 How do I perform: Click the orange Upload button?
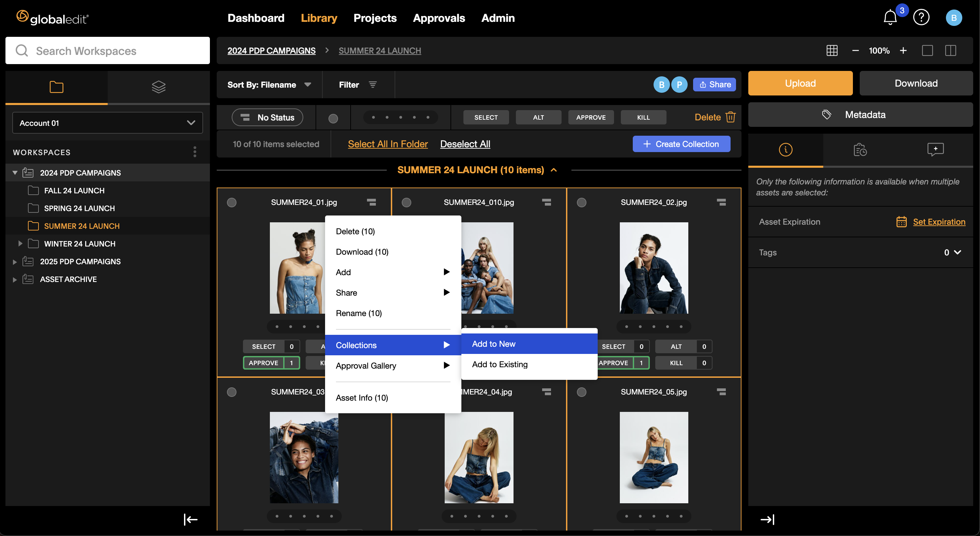800,83
